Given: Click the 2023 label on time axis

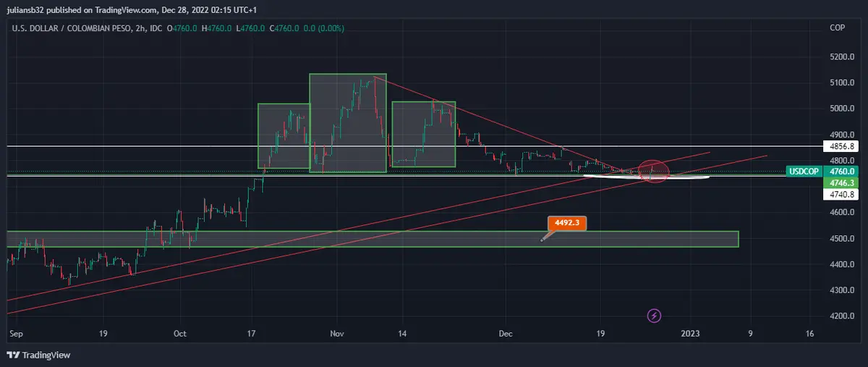Looking at the screenshot, I should (x=691, y=334).
